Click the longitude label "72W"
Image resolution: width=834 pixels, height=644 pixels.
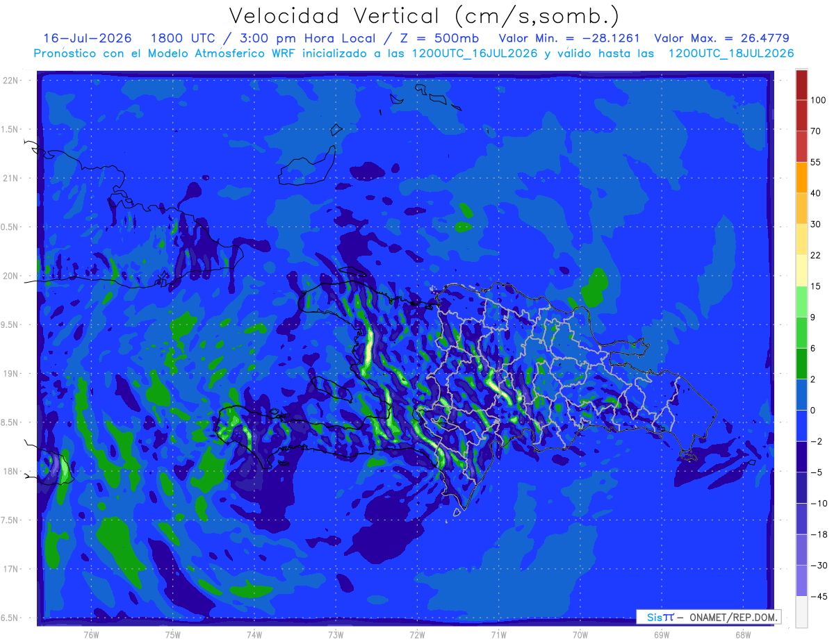(x=417, y=634)
